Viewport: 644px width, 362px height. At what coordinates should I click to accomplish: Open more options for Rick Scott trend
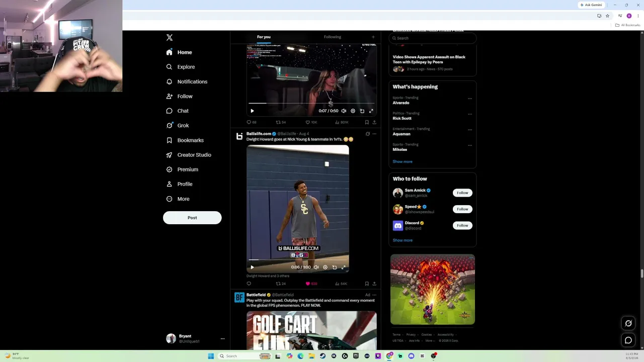click(x=470, y=114)
